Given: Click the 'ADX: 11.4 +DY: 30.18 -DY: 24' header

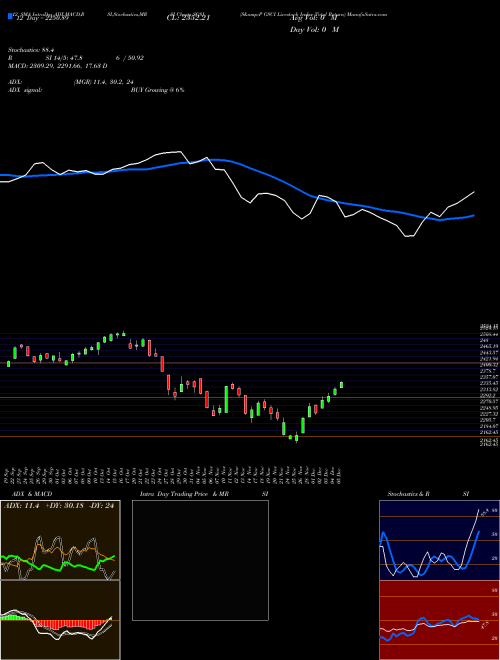Looking at the screenshot, I should coord(59,506).
